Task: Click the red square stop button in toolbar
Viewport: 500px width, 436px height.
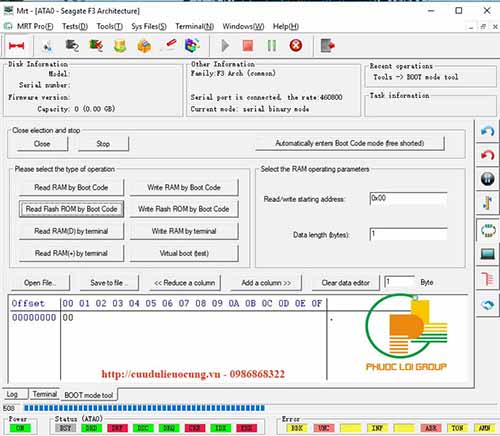Action: pyautogui.click(x=248, y=46)
